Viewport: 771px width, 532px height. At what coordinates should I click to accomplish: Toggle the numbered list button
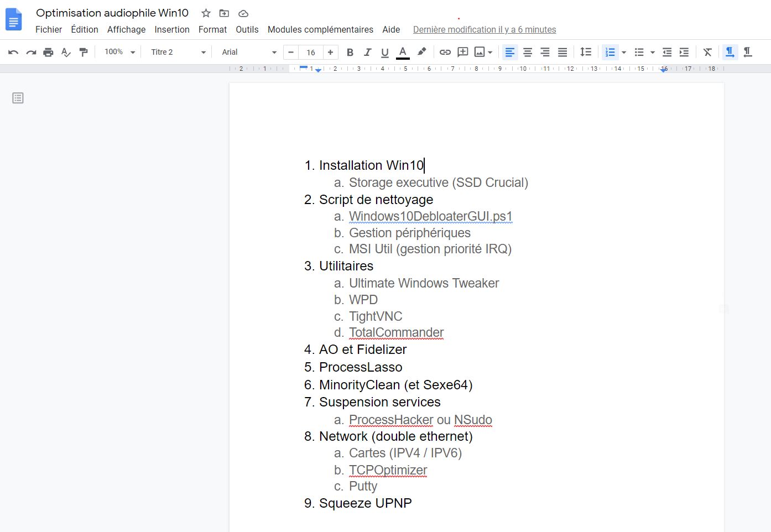[610, 52]
